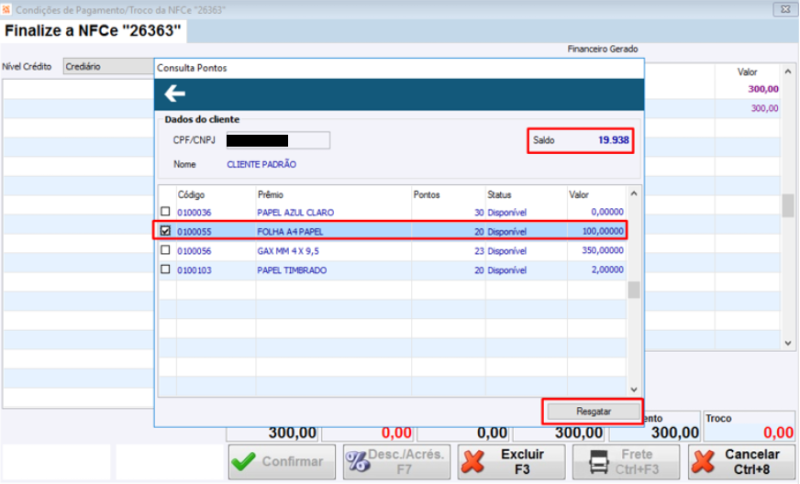
Task: Click the 0,00000 value cell
Action: (607, 212)
